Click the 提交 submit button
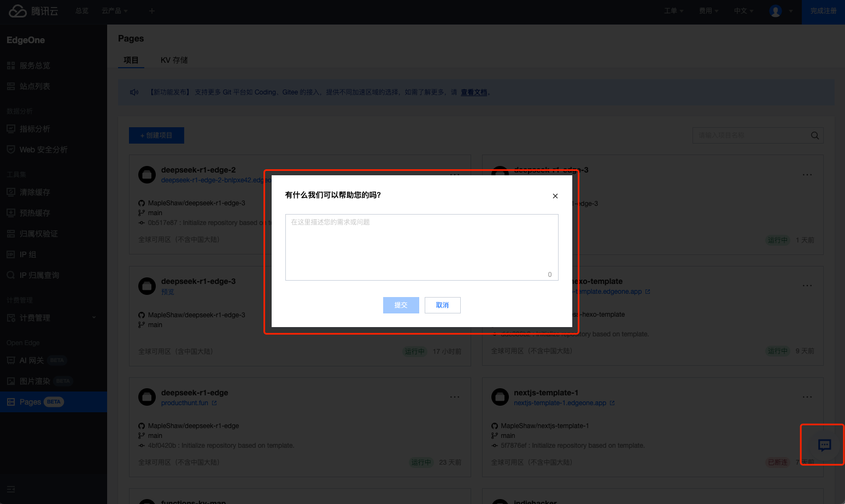 pos(401,305)
